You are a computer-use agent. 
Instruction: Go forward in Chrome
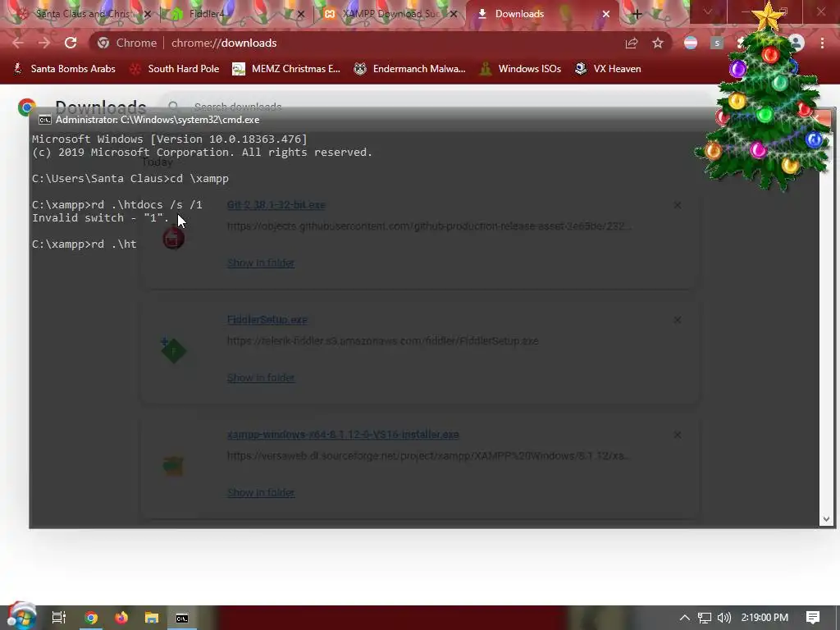[44, 43]
